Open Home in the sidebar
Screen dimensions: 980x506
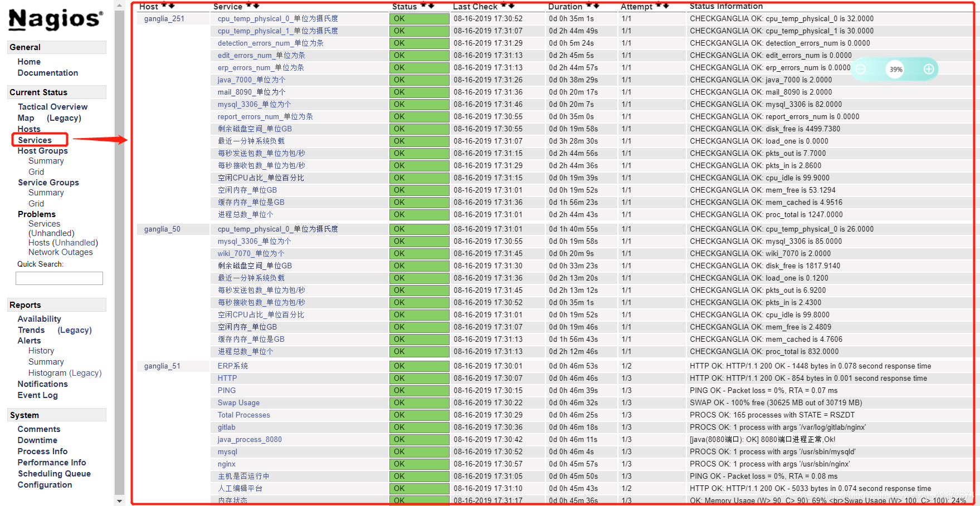tap(29, 62)
